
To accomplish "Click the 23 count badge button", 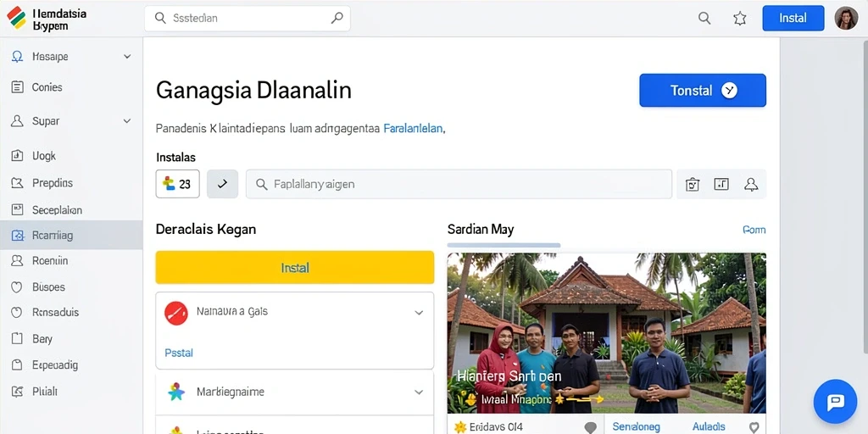I will click(x=178, y=184).
